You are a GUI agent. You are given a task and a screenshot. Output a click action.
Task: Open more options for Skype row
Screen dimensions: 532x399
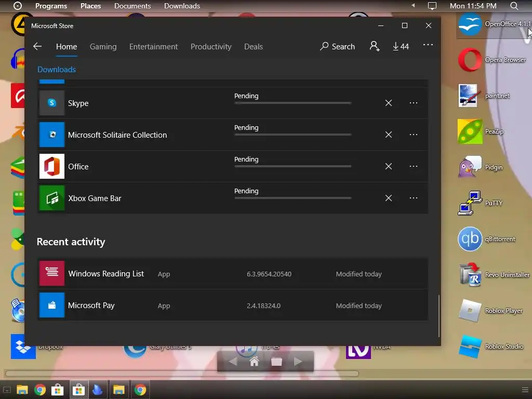[413, 103]
